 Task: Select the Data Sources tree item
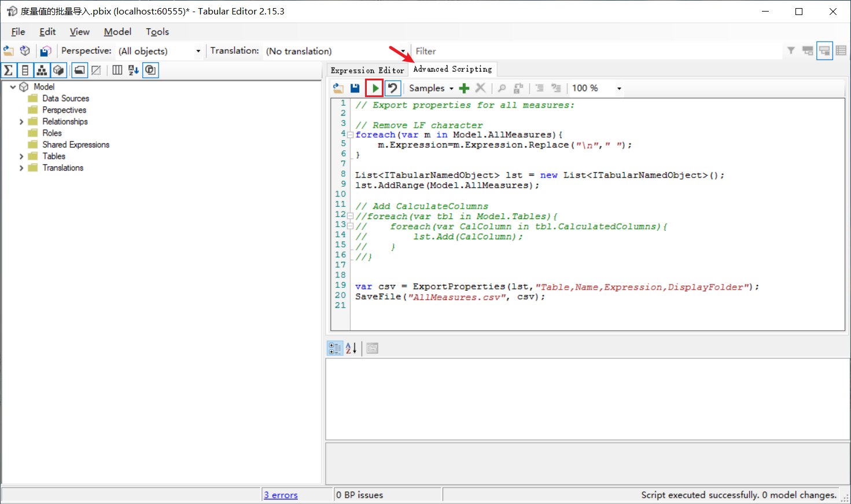[x=65, y=98]
